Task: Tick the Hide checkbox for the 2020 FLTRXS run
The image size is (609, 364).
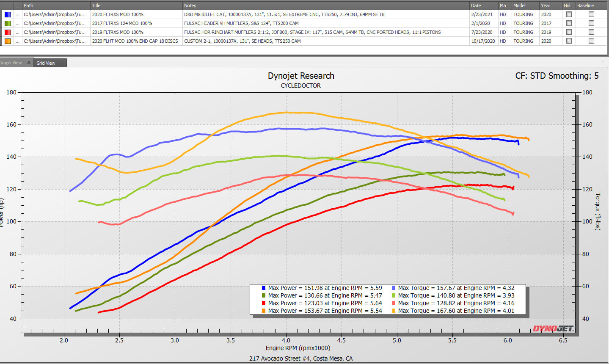Action: click(x=569, y=14)
